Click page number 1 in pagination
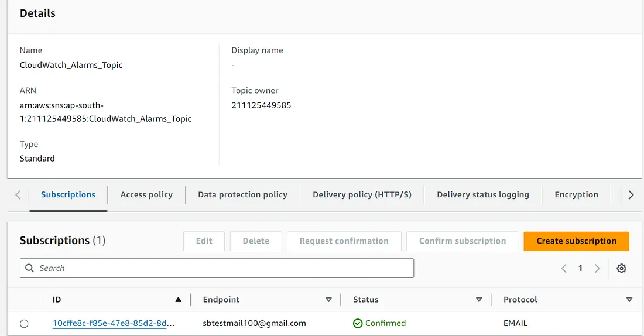Viewport: 644px width, 336px height. click(580, 268)
